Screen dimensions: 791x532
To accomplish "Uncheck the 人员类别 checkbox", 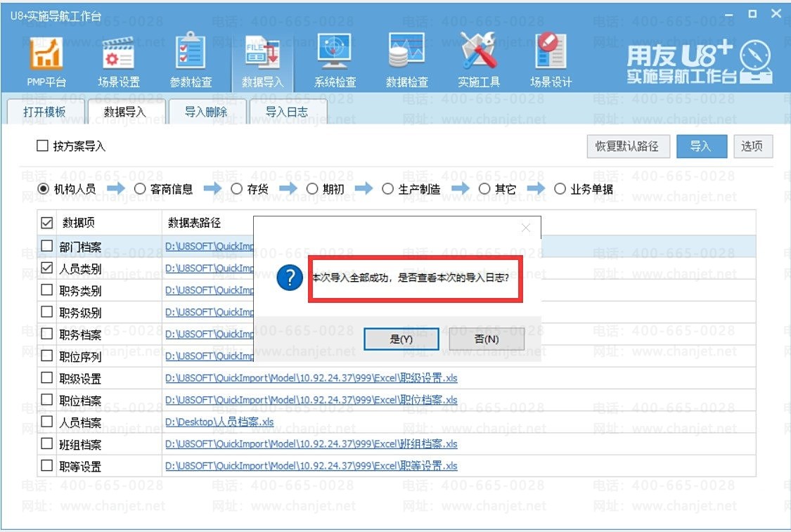I will point(47,268).
